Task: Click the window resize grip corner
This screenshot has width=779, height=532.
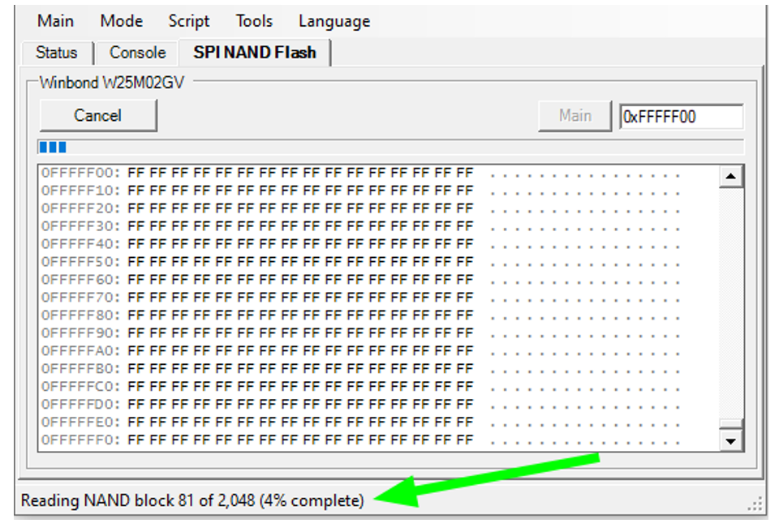Action: (755, 504)
